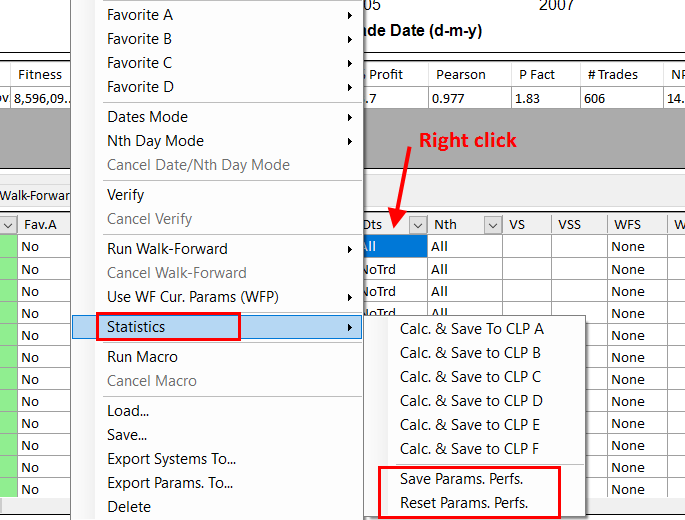Click Delete in the context menu
Screen dimensions: 685x520
(x=129, y=507)
